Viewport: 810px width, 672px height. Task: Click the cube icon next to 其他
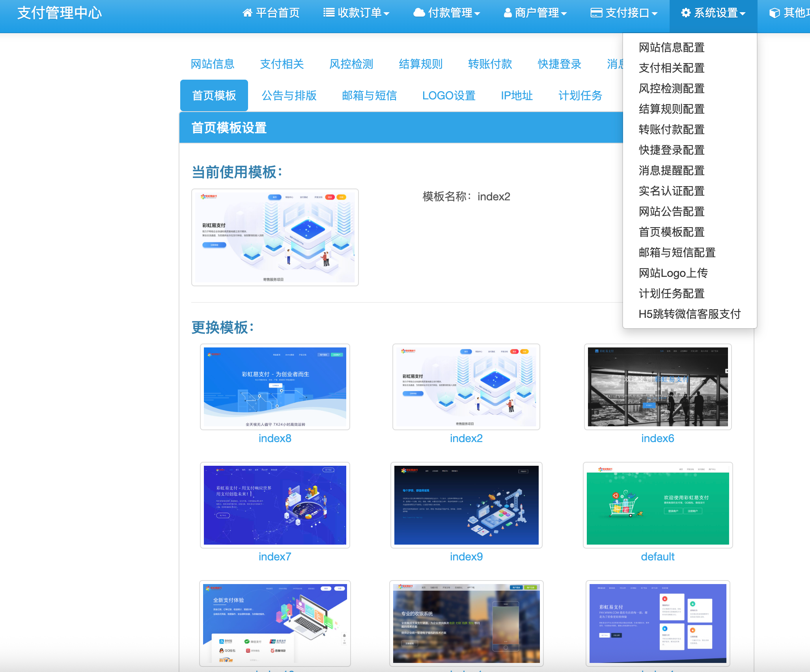[x=775, y=13]
